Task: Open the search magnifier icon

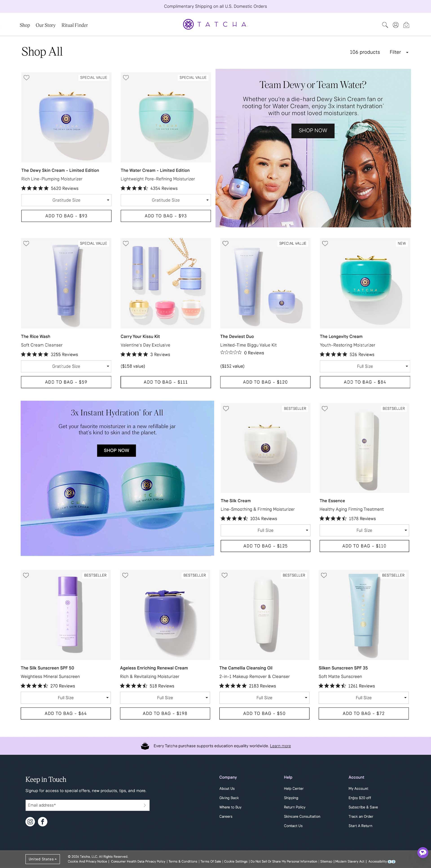Action: point(385,25)
